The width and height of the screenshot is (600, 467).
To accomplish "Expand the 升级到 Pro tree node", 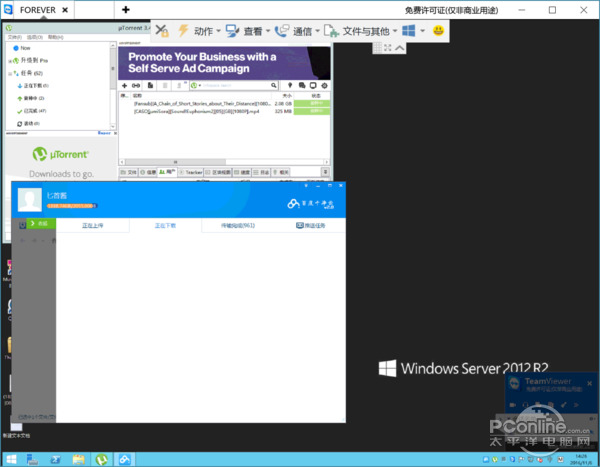I will click(x=10, y=60).
